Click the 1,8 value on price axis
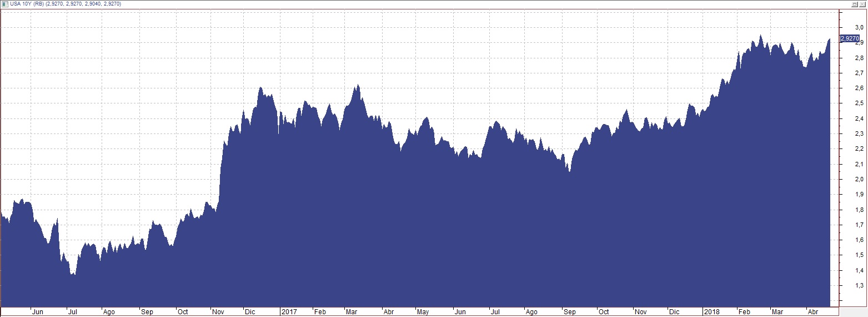Screen dimensions: 868x317 click(859, 210)
